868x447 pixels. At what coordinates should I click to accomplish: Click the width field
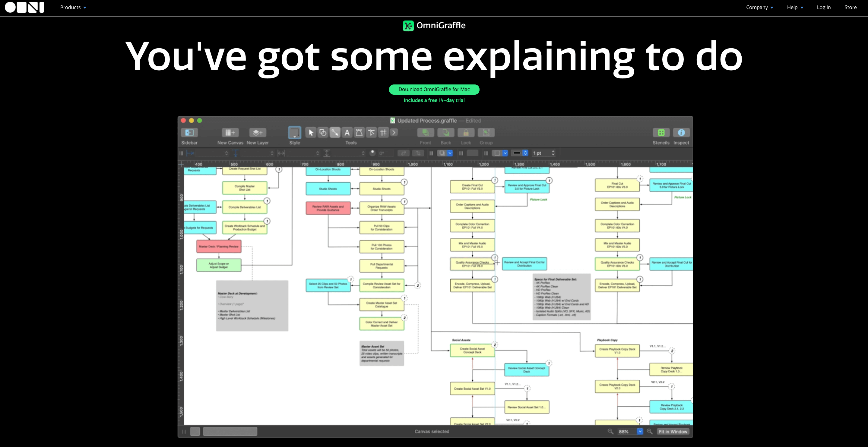pyautogui.click(x=303, y=153)
